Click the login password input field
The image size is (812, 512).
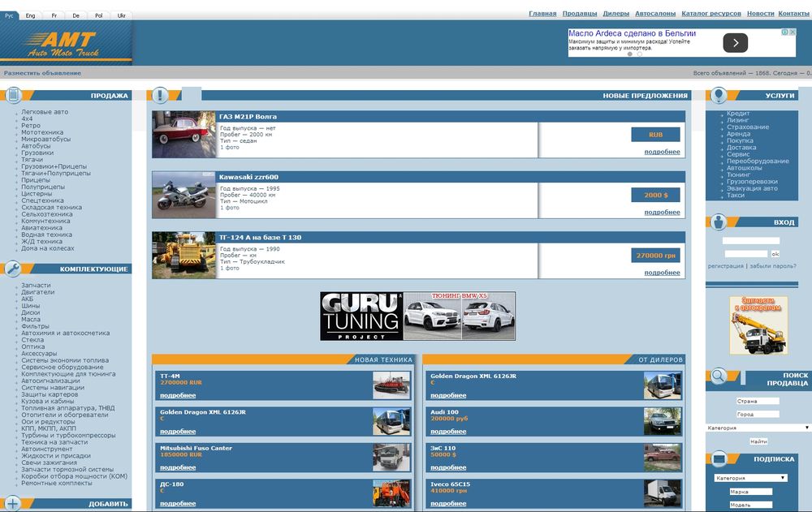click(746, 254)
